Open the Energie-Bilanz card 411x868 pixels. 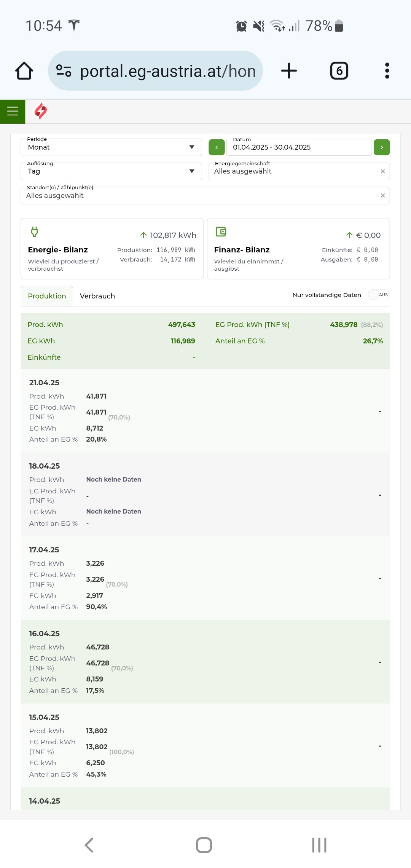[112, 249]
